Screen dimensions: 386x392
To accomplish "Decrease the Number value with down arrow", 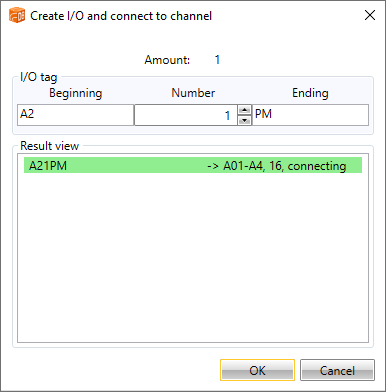I will (245, 120).
